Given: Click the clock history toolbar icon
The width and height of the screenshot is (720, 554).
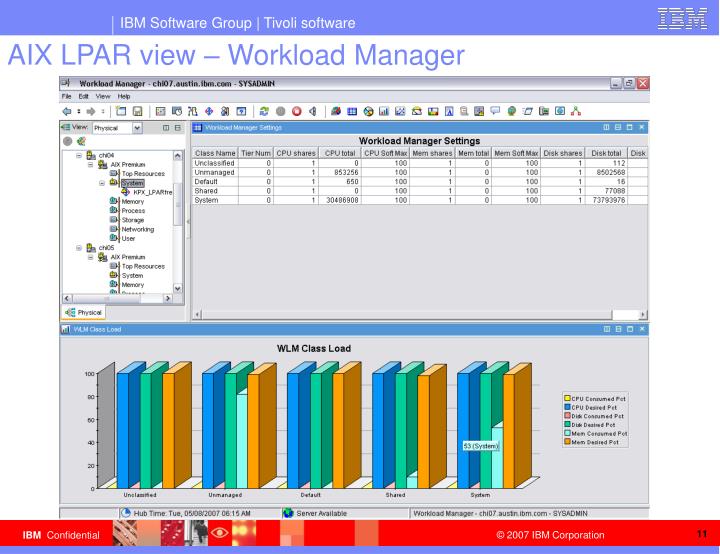Looking at the screenshot, I should pyautogui.click(x=177, y=111).
